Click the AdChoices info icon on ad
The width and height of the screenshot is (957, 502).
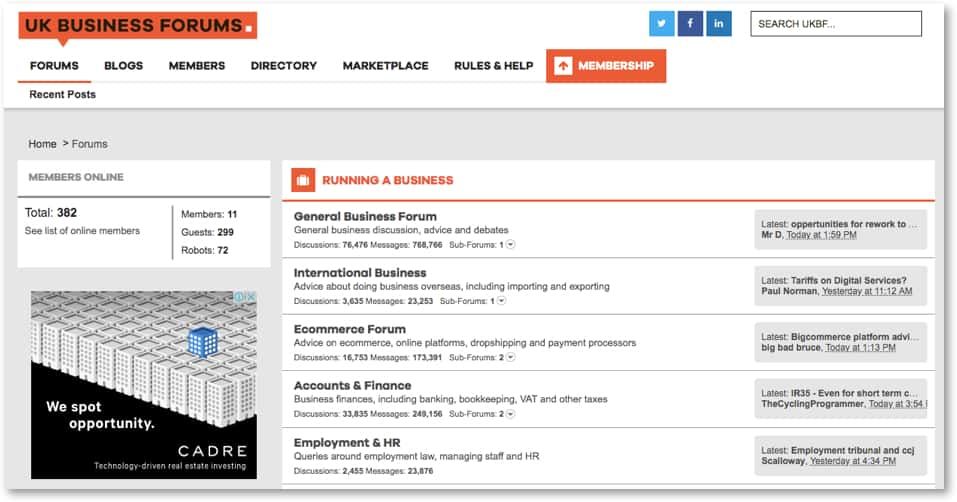point(241,297)
